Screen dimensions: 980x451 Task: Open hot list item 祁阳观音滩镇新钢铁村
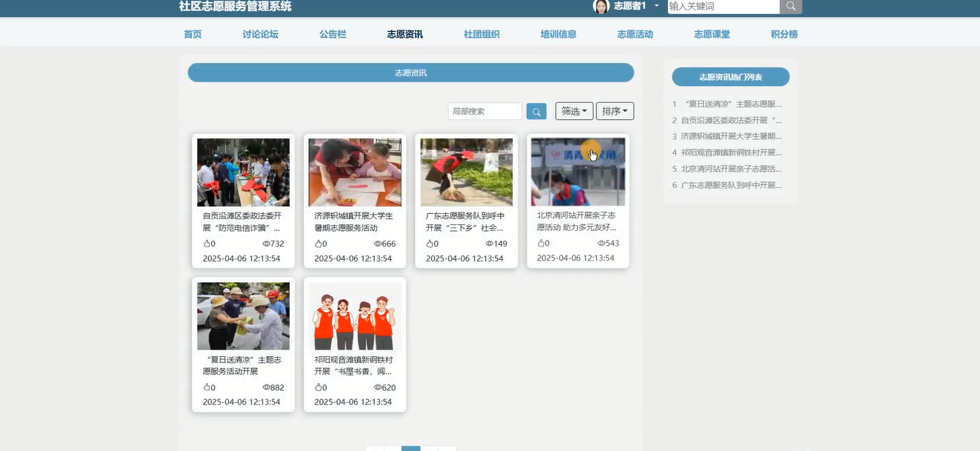[730, 153]
